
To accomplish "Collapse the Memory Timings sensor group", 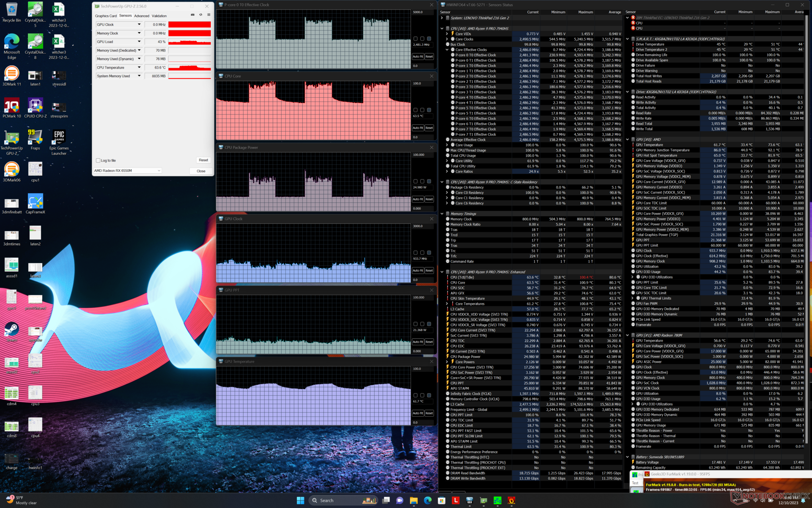I will [442, 214].
